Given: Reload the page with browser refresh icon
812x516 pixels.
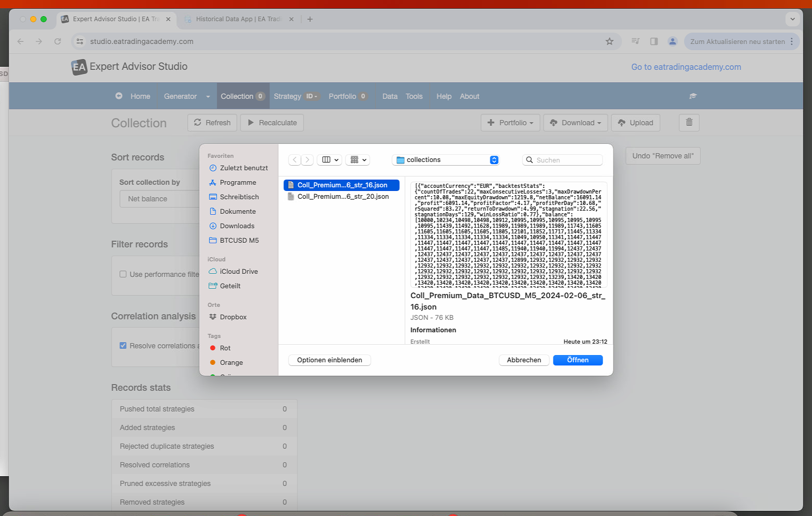Looking at the screenshot, I should pos(57,41).
